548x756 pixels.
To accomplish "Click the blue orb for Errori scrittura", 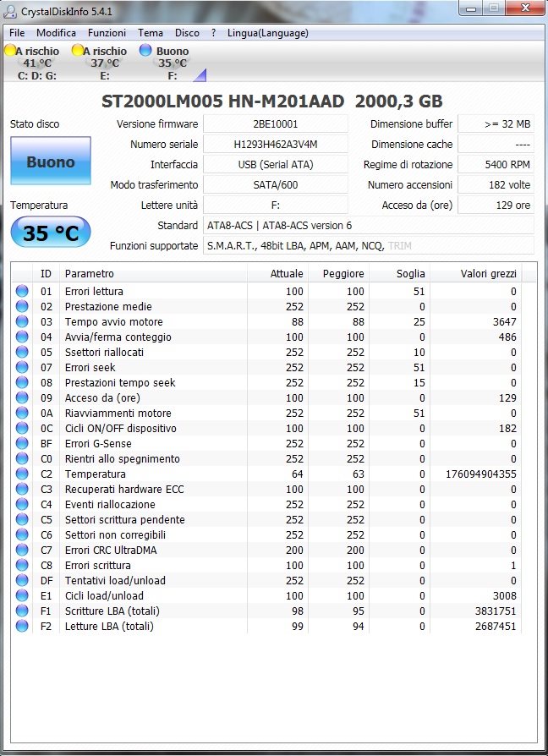I will pos(22,565).
